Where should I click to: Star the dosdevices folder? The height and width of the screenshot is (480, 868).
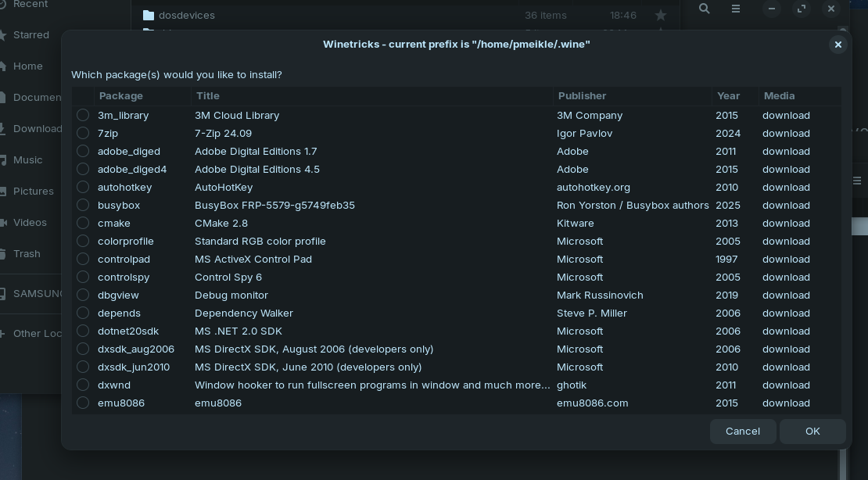661,16
